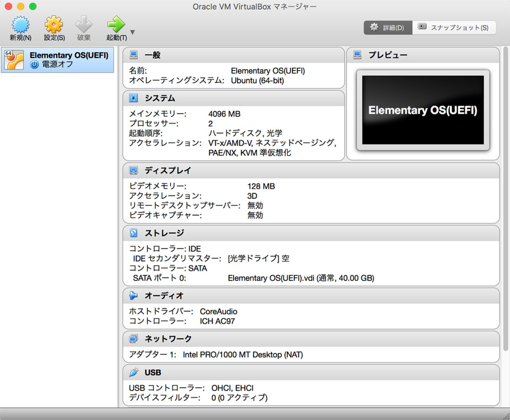Image resolution: width=510 pixels, height=420 pixels.
Task: Open General (一般) section header
Action: tap(234, 55)
